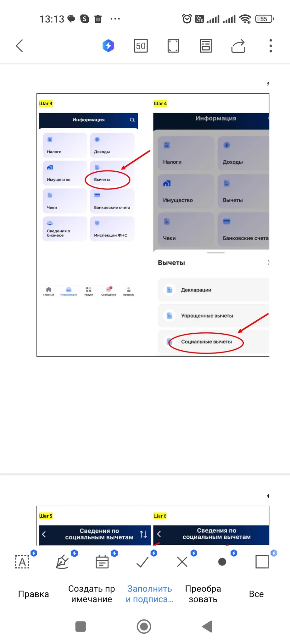Select the rectangle box tool
The height and width of the screenshot is (644, 290).
262,562
